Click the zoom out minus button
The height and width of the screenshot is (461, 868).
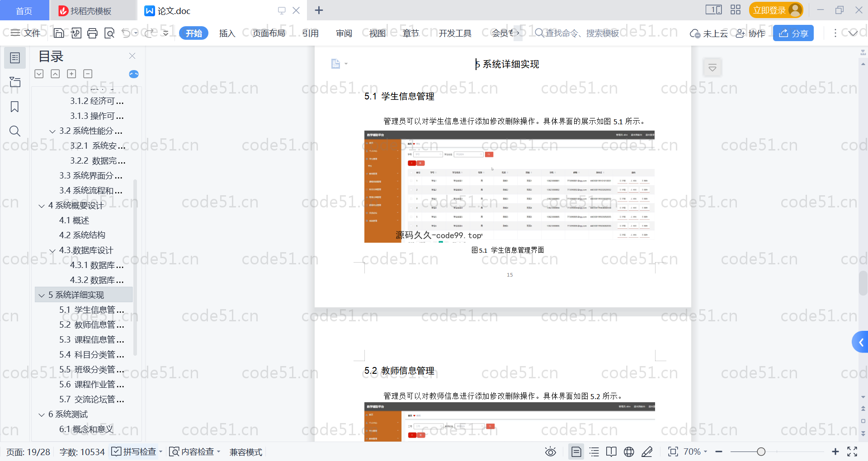point(719,452)
